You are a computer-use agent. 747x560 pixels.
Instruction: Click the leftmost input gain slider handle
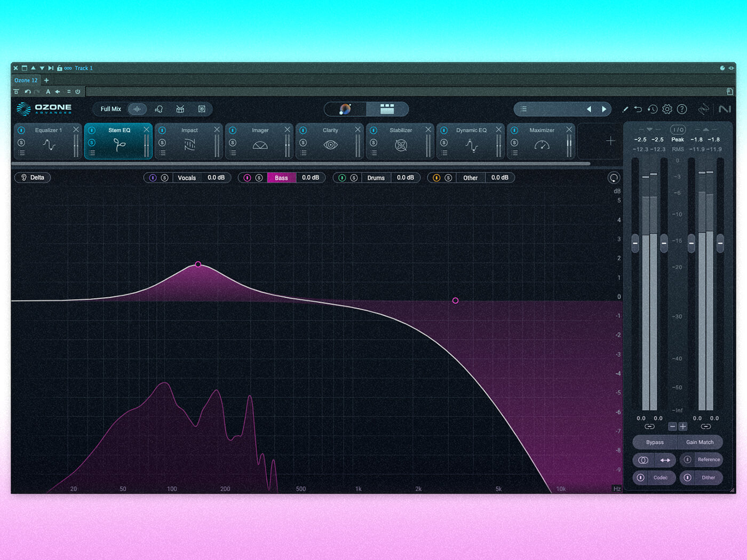(635, 243)
